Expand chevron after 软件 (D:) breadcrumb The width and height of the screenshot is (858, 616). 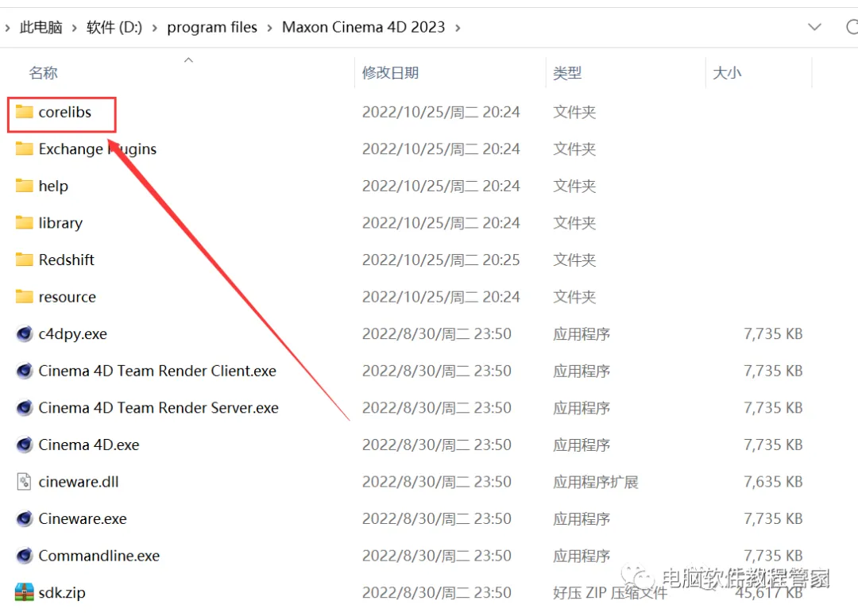coord(155,27)
